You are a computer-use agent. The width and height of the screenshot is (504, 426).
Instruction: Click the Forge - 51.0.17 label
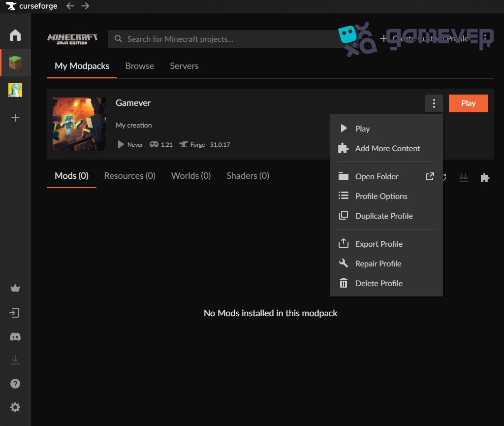(x=210, y=145)
